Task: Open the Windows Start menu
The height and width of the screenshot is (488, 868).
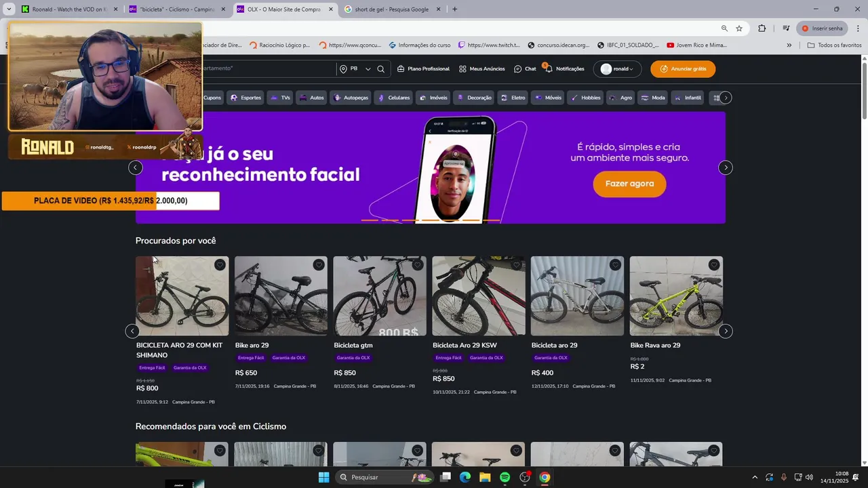Action: 323,477
